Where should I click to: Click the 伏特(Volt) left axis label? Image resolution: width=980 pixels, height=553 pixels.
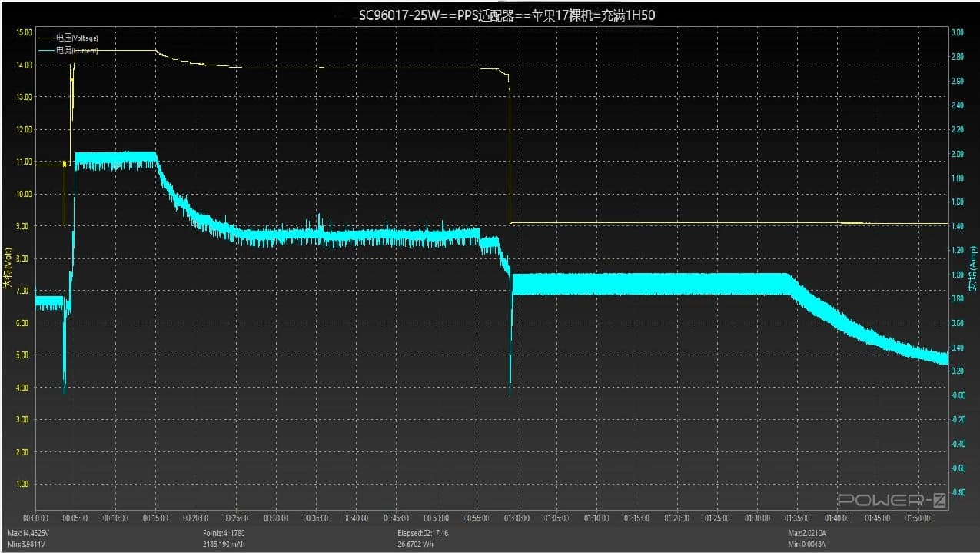click(x=7, y=268)
